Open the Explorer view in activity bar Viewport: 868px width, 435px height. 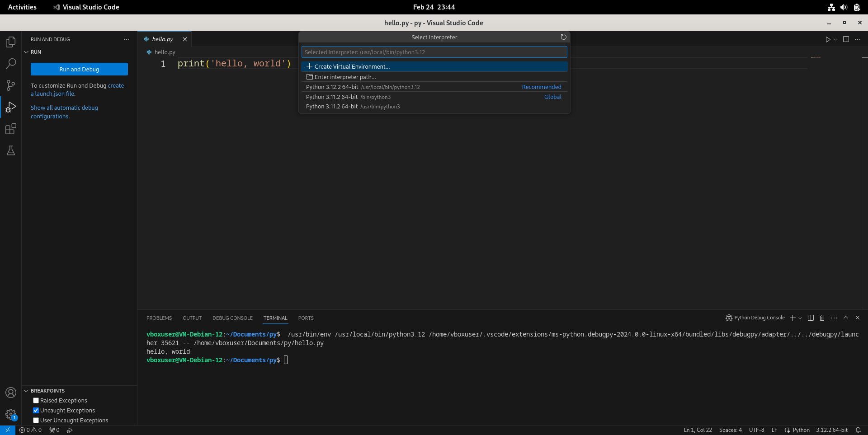tap(11, 42)
